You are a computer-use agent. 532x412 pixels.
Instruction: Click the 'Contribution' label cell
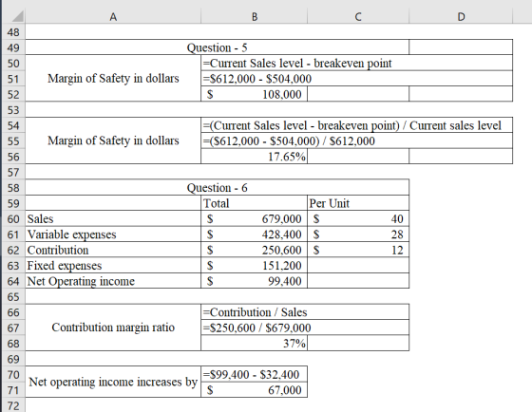(113, 250)
